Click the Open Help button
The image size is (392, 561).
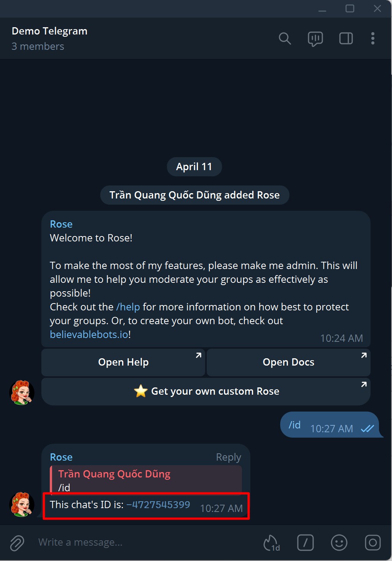123,362
